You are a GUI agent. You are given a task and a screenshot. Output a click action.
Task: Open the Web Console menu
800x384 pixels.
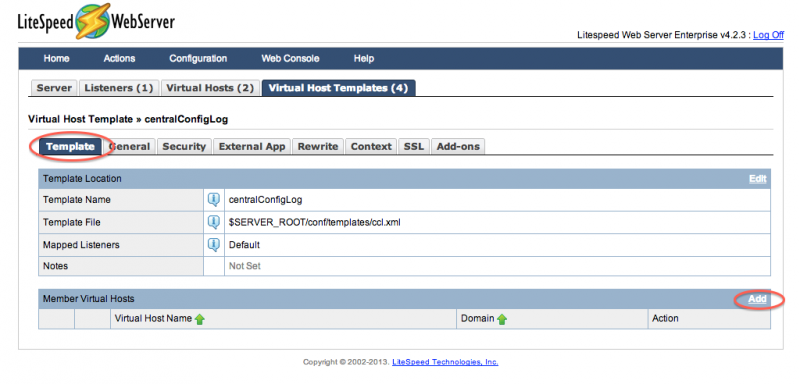click(x=290, y=59)
